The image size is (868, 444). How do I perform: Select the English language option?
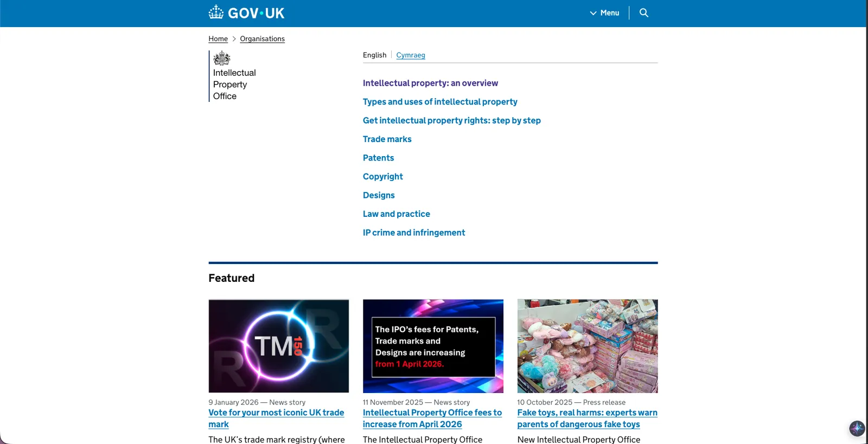(x=375, y=55)
